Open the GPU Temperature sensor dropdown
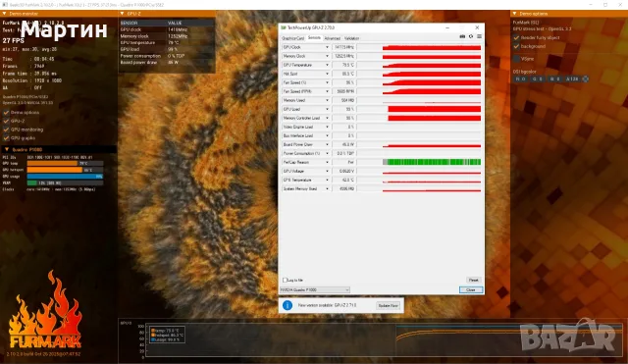 [327, 65]
